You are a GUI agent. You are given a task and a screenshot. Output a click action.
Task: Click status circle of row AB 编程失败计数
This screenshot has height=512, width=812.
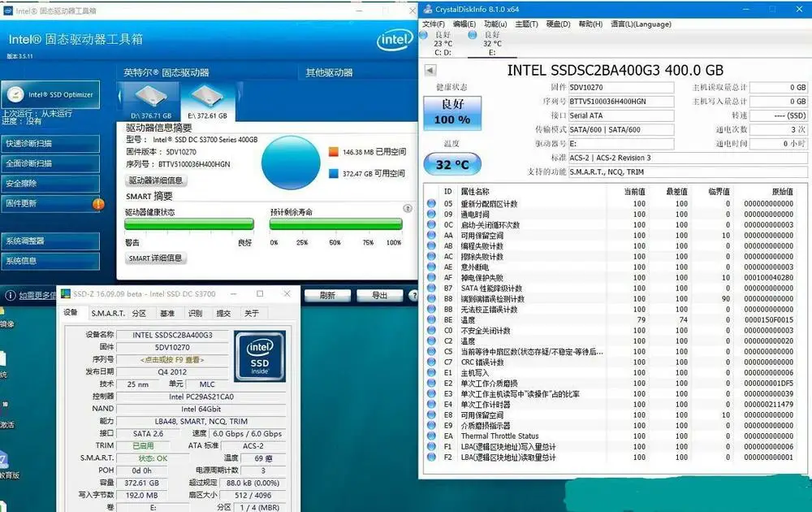pyautogui.click(x=431, y=245)
